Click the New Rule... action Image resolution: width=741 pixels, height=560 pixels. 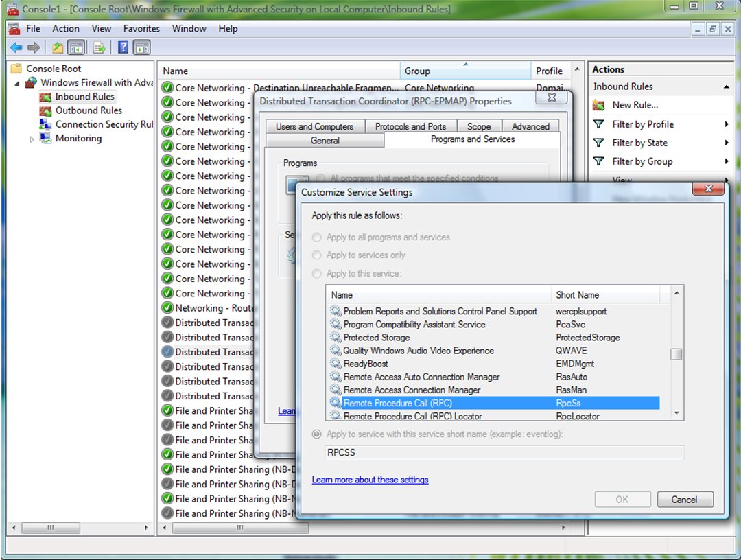click(635, 105)
